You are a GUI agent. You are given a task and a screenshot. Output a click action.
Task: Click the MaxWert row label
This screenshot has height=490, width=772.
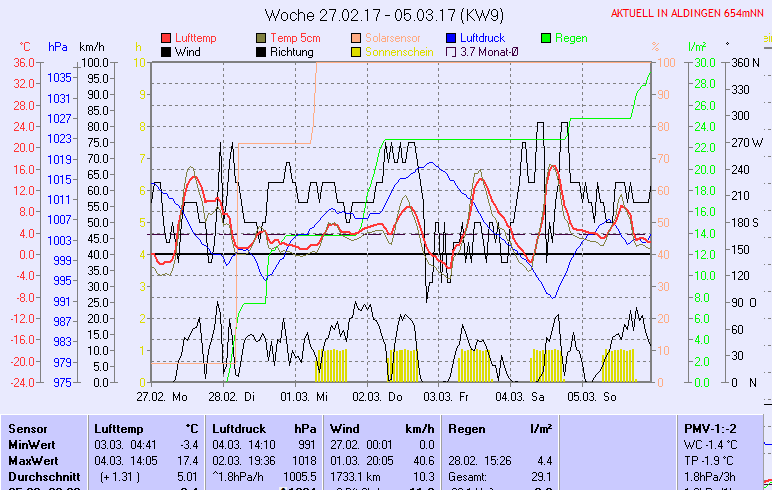coord(32,460)
